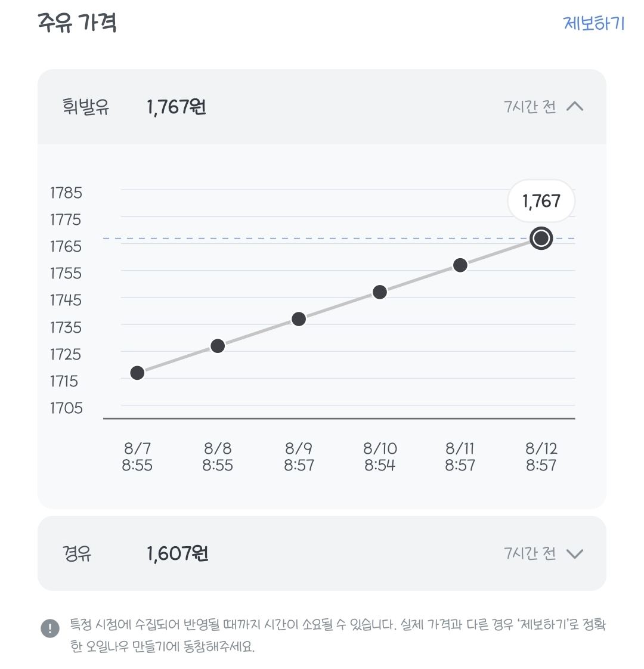
Task: Select the 8/11 data point on chart
Action: 460,265
